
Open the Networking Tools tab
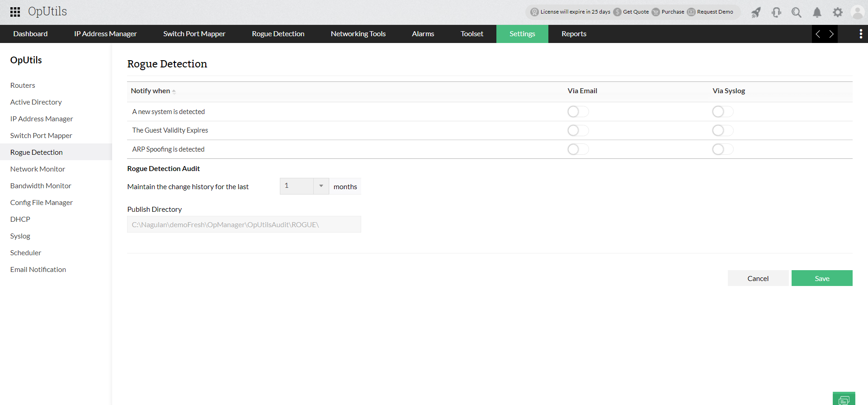358,34
